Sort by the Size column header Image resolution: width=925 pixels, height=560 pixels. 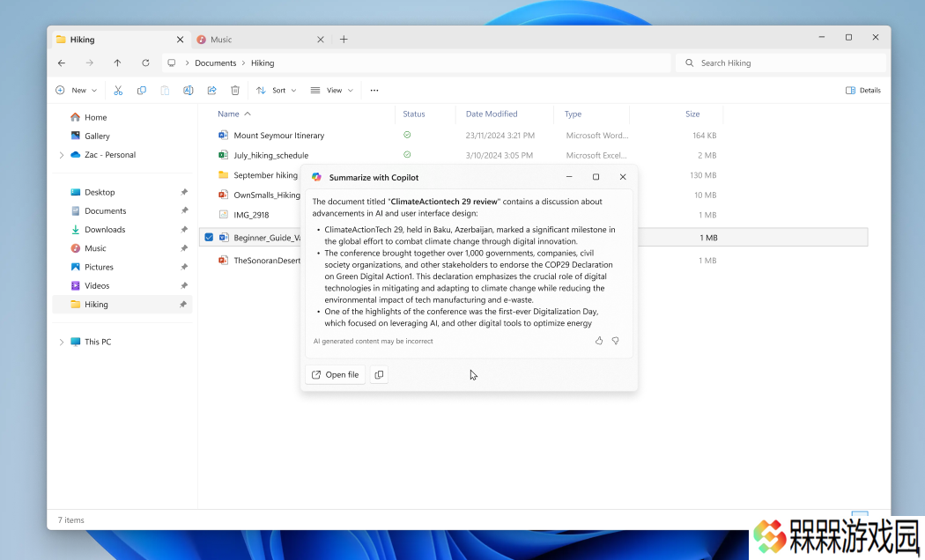point(692,114)
